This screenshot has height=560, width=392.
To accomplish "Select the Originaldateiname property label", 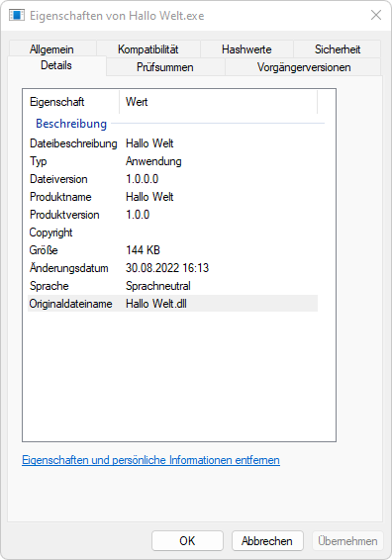I will [x=70, y=304].
